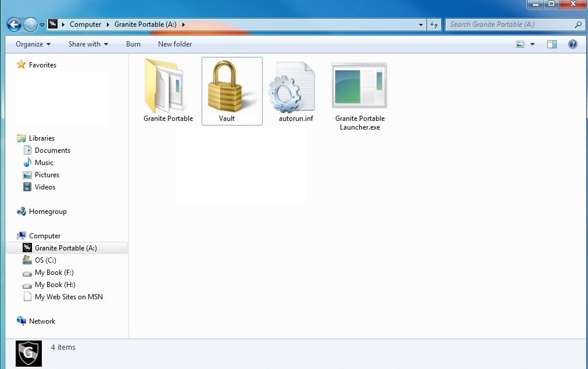This screenshot has width=588, height=369.
Task: Select Granite Portable Launcher.exe icon
Action: [x=360, y=86]
